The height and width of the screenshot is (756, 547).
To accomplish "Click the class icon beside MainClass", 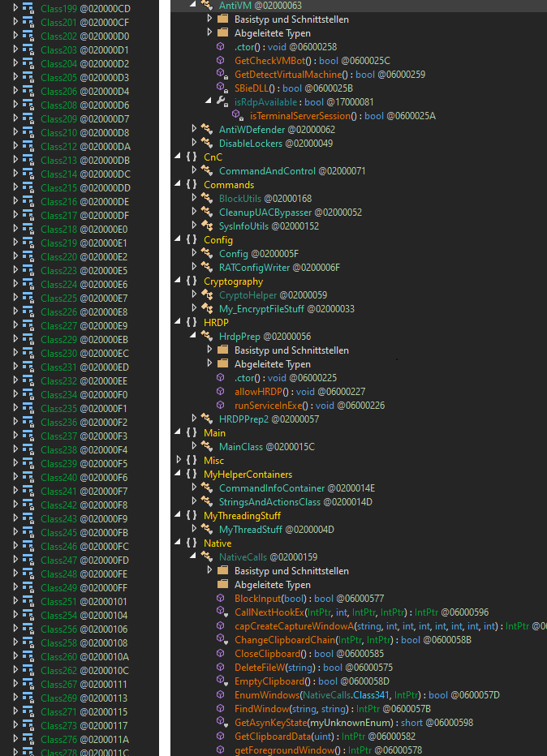I will point(207,447).
